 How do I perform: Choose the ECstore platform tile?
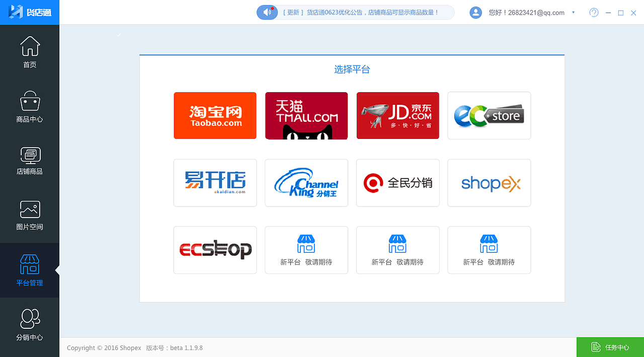pos(489,115)
